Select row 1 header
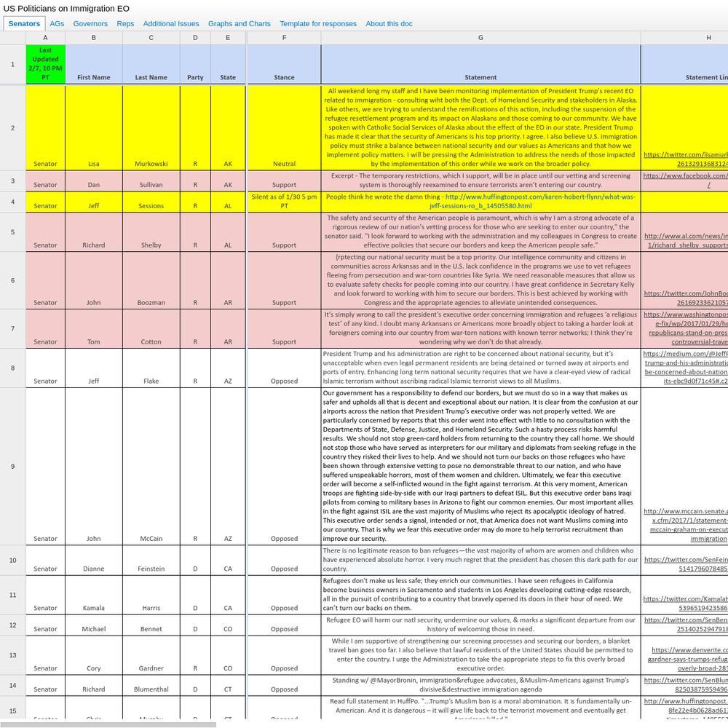This screenshot has height=728, width=728. pos(12,65)
